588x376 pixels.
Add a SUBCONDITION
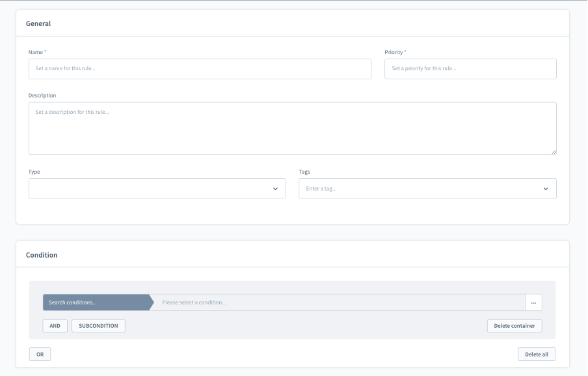(98, 326)
